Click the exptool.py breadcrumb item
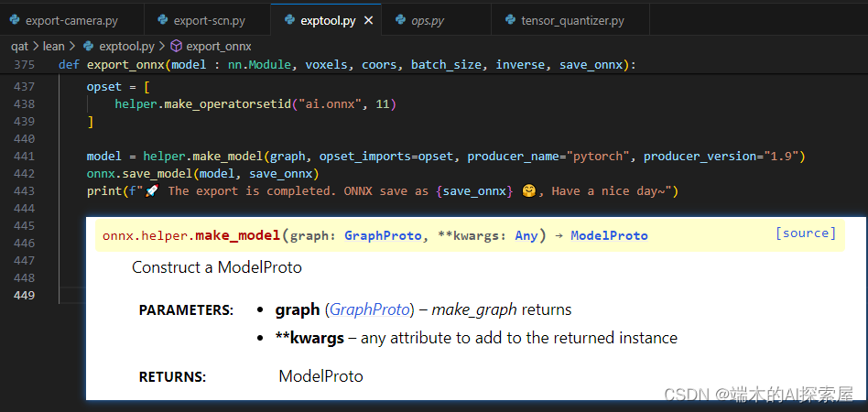The width and height of the screenshot is (868, 412). point(126,47)
